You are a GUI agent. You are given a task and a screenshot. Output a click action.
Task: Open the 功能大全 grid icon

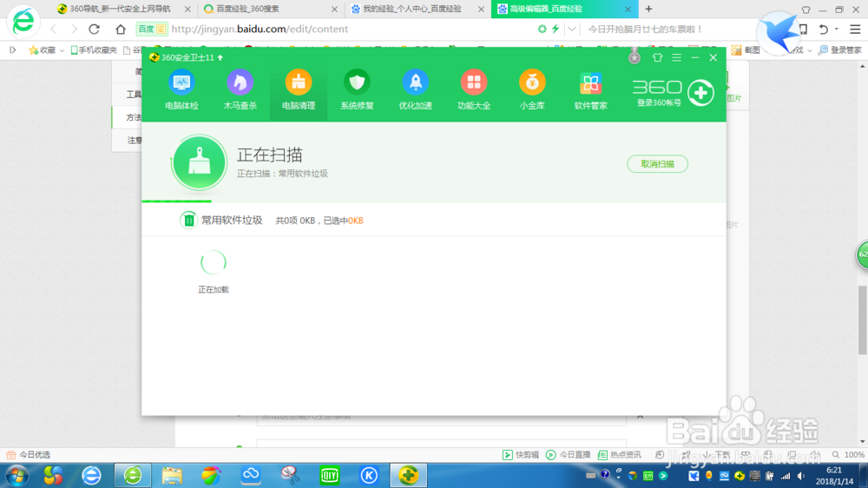tap(474, 89)
